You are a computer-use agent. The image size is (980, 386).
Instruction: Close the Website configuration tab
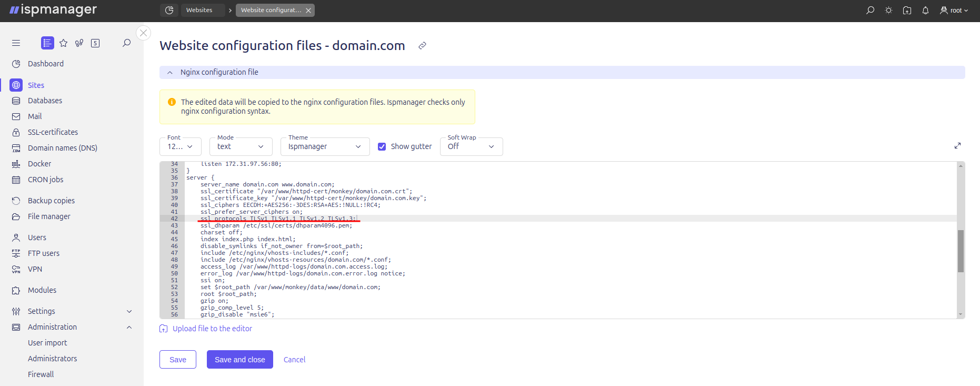click(308, 11)
